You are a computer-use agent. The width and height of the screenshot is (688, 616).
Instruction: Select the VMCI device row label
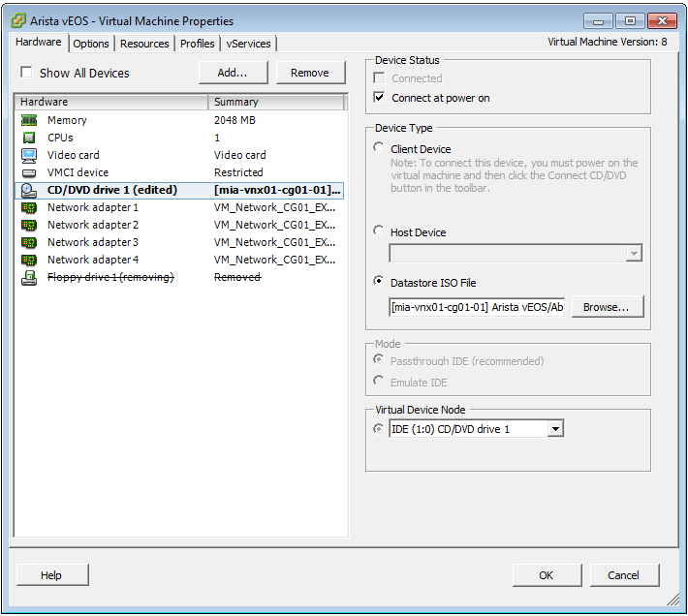coord(78,172)
